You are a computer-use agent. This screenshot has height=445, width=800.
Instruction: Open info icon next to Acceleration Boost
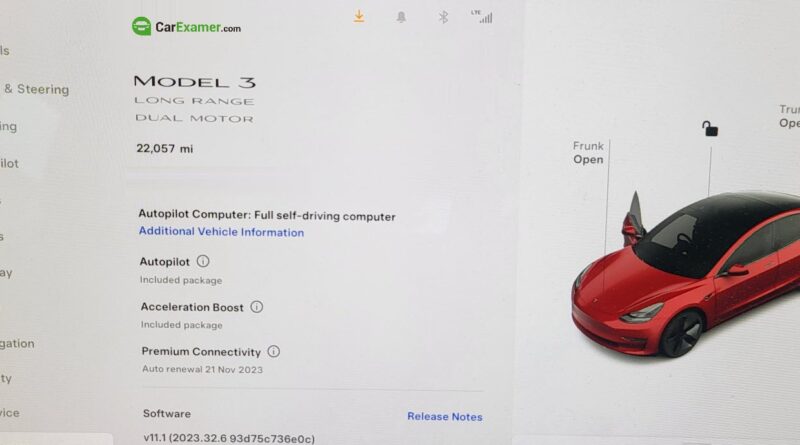[x=257, y=307]
